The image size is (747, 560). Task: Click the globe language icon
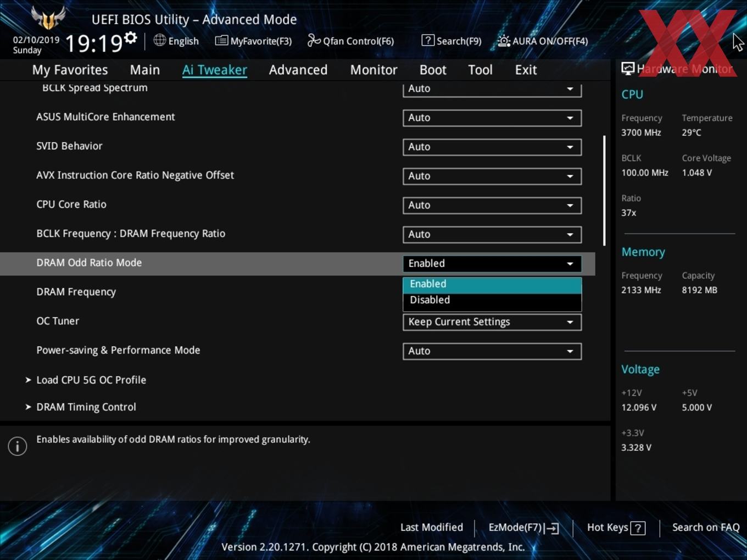(x=159, y=40)
